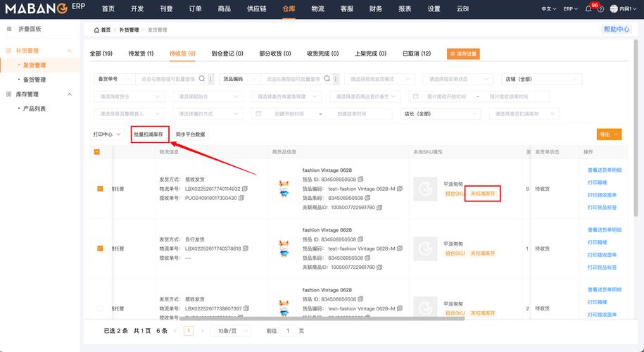Click the fold panel hamburger icon
644x352 pixels.
[9, 29]
